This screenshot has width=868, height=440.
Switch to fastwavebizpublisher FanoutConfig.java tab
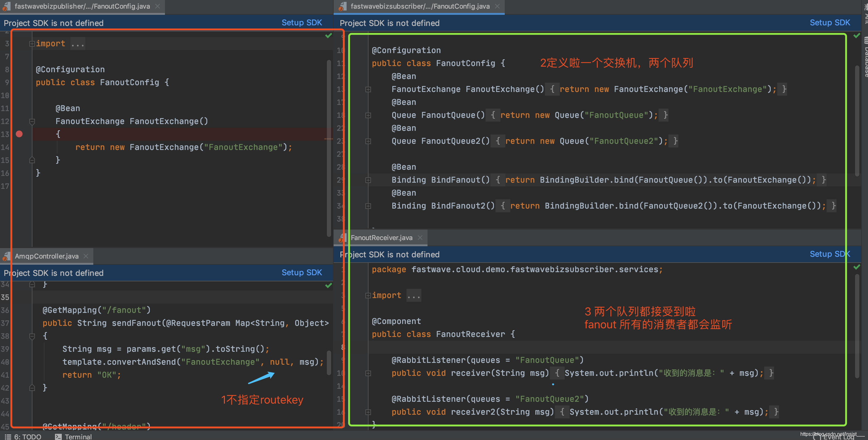pyautogui.click(x=82, y=6)
